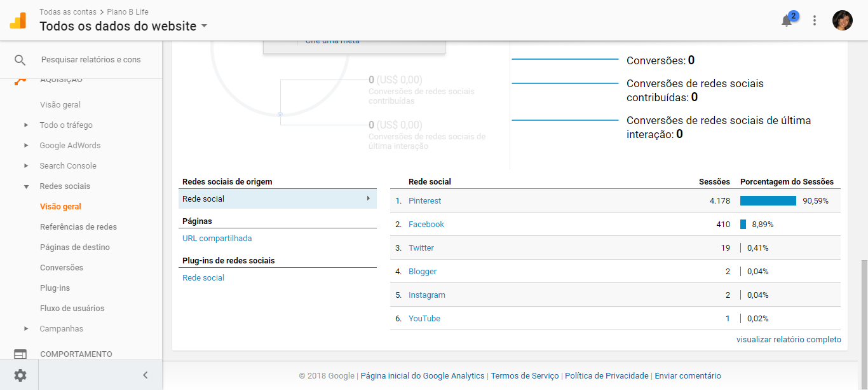Click the Facebook 8,89% sessions bar
Viewport: 868px width, 390px height.
click(743, 225)
